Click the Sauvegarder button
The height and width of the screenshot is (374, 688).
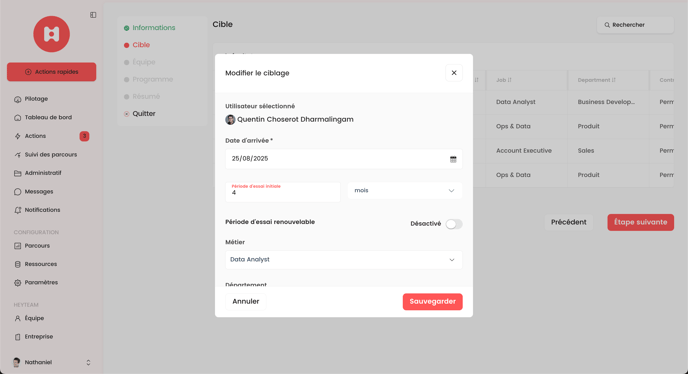point(433,302)
